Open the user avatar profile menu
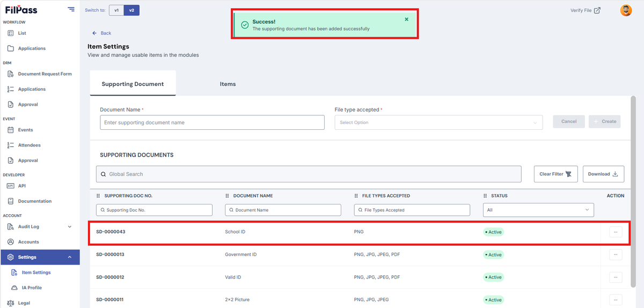 (626, 10)
